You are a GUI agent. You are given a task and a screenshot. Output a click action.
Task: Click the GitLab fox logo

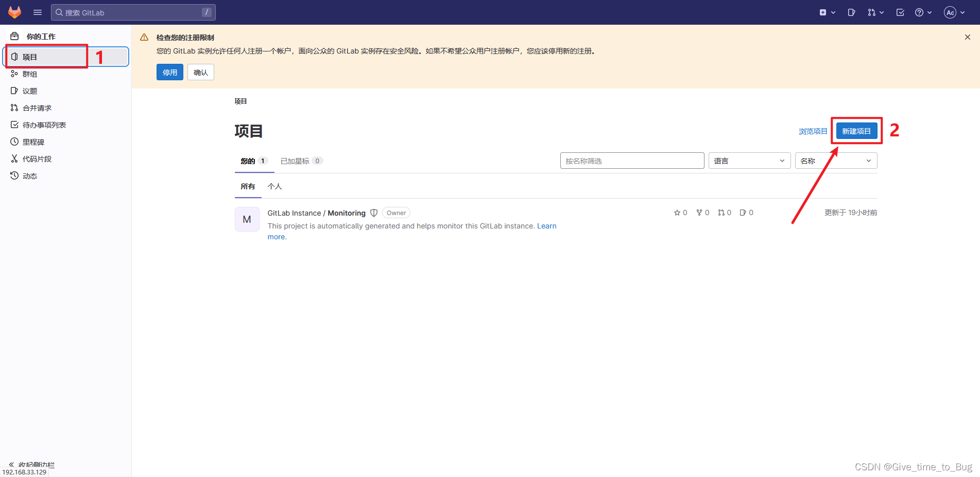(14, 12)
